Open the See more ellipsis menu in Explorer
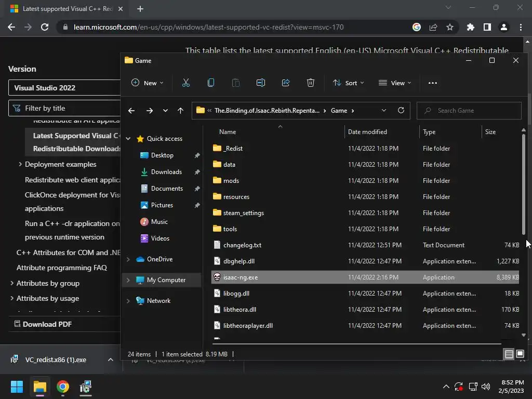This screenshot has width=532, height=399. coord(433,83)
